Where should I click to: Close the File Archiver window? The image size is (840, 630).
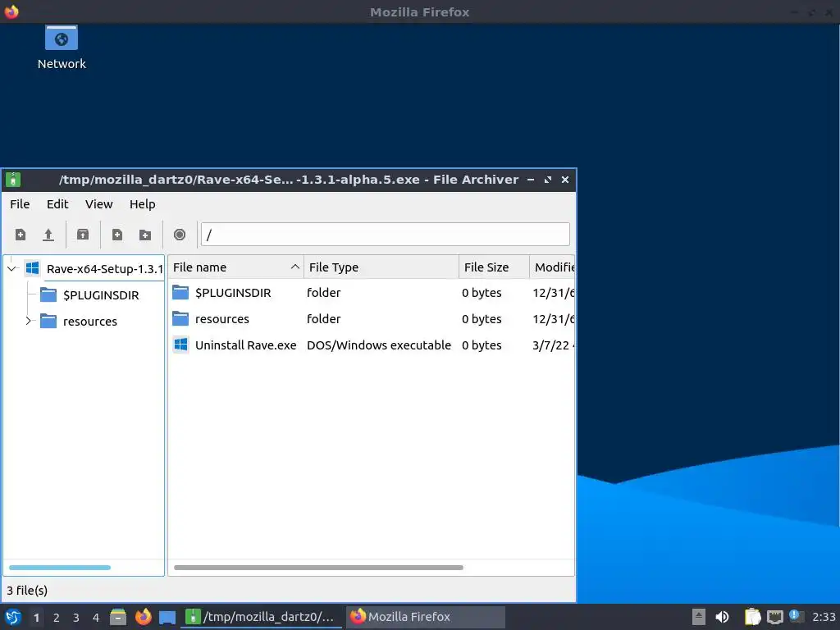click(x=564, y=180)
